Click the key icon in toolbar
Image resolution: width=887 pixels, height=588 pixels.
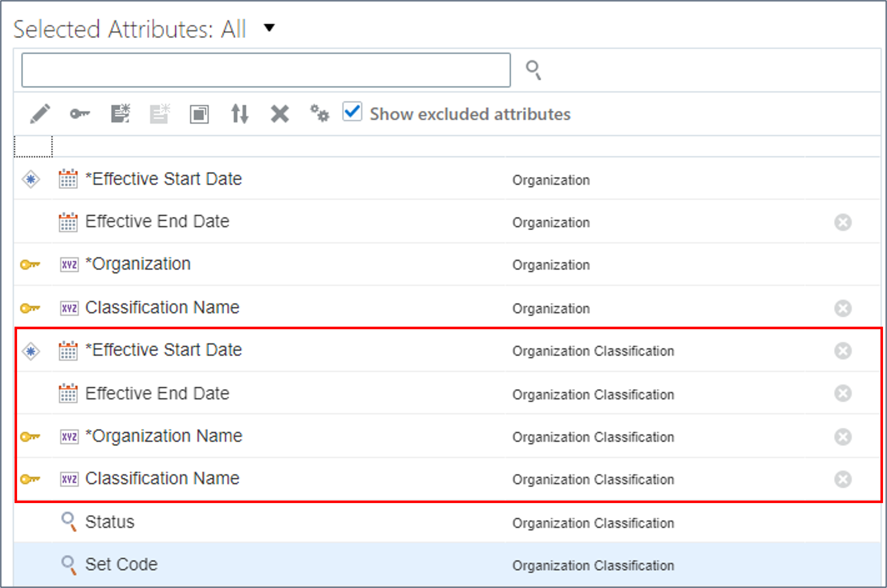pos(80,114)
